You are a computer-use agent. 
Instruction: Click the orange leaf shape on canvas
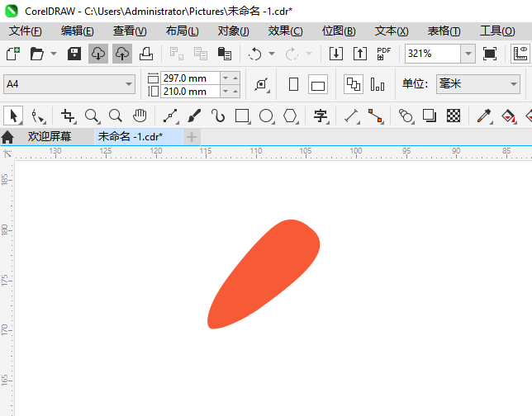264,275
